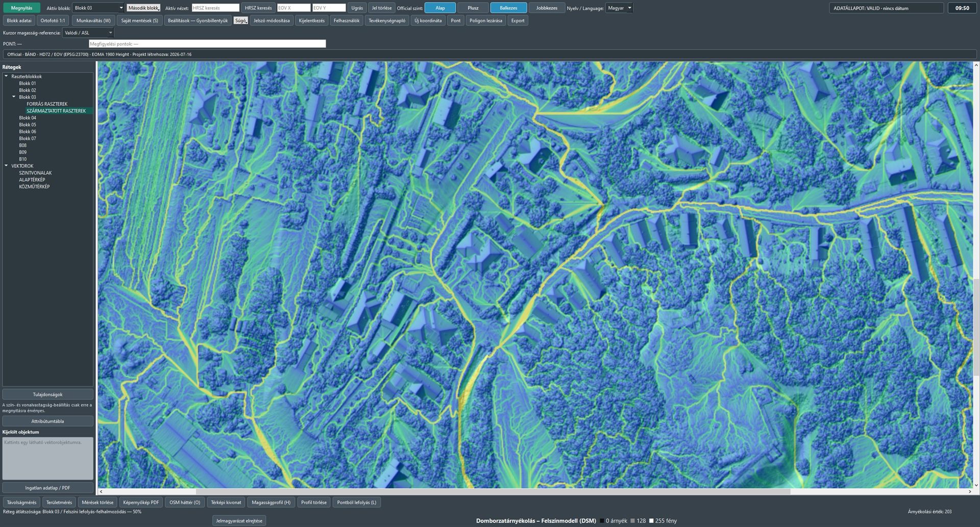Open the Nyelv / Language dropdown
980x527 pixels.
click(x=619, y=8)
